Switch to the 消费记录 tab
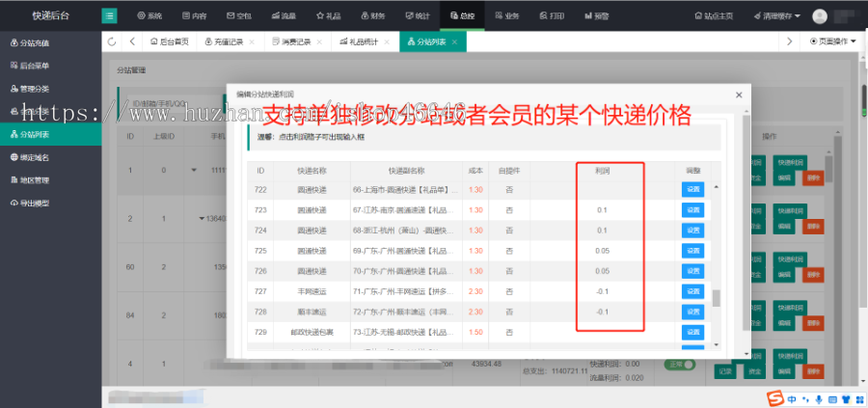 (291, 41)
